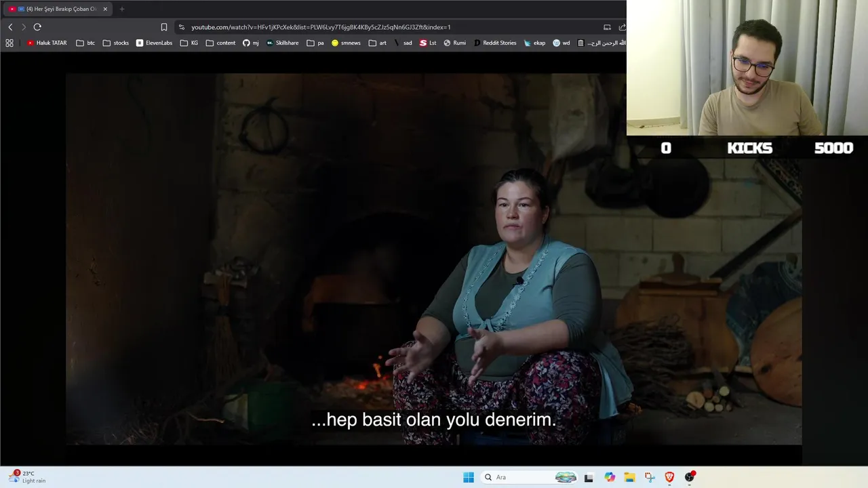Viewport: 868px width, 488px height.
Task: Expand the pa bookmark folder
Action: (x=315, y=43)
